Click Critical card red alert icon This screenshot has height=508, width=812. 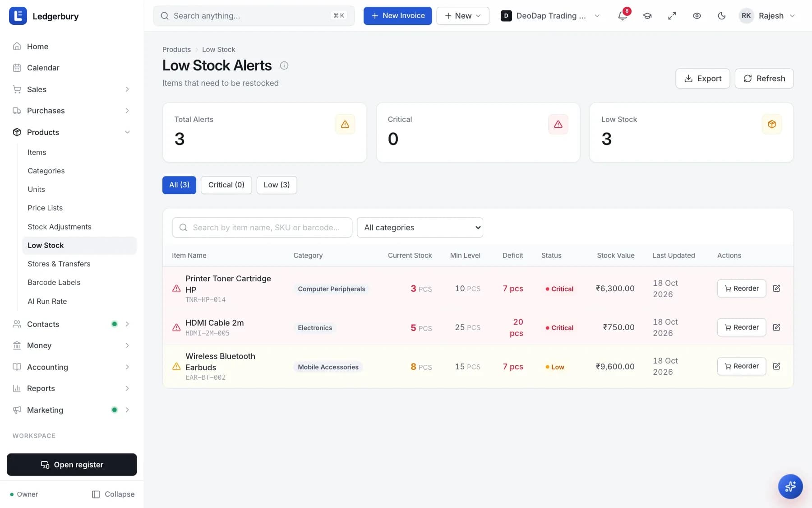(x=558, y=124)
